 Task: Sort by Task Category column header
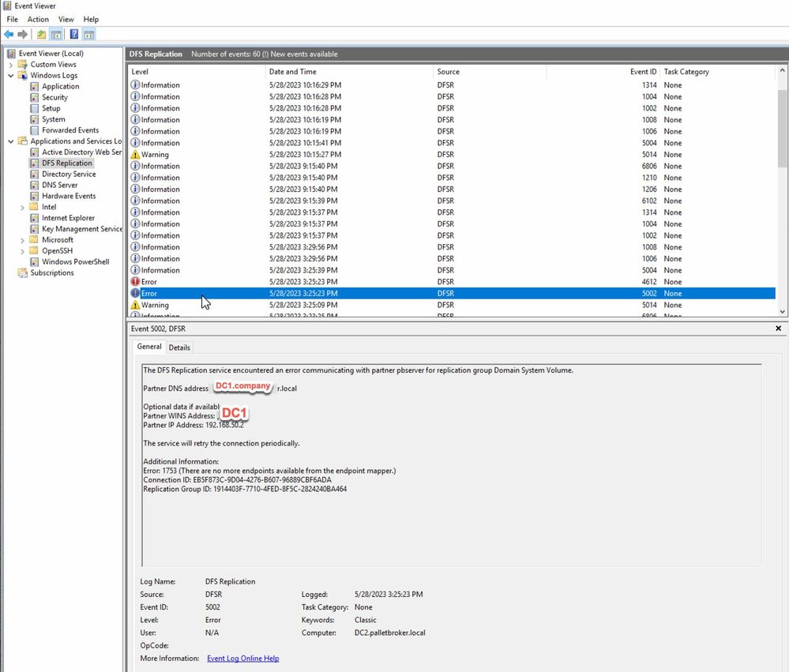pos(718,72)
